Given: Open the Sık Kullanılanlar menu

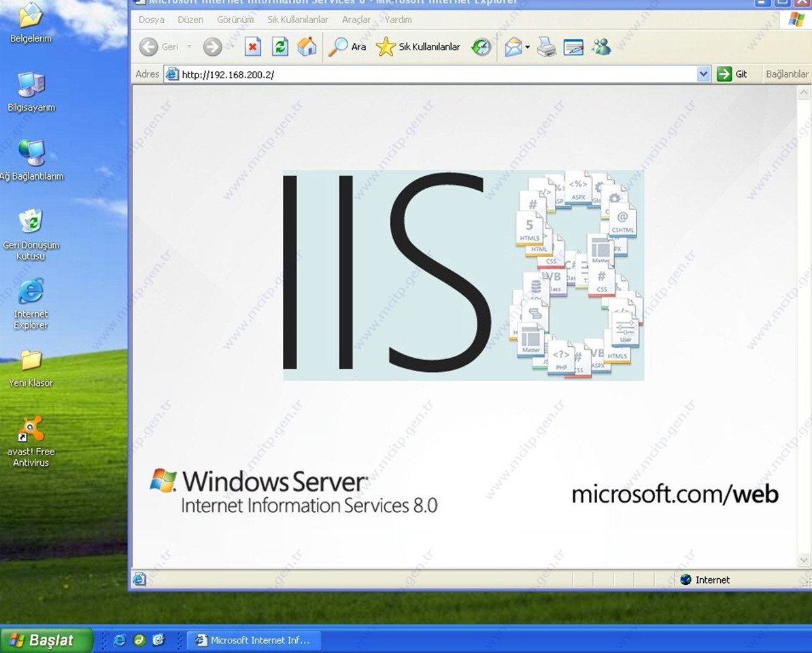Looking at the screenshot, I should click(x=298, y=20).
